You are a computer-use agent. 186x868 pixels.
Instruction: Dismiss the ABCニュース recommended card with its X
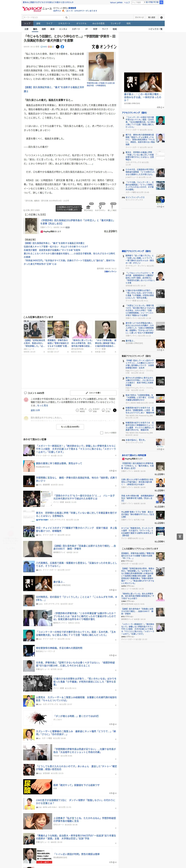coord(44,352)
